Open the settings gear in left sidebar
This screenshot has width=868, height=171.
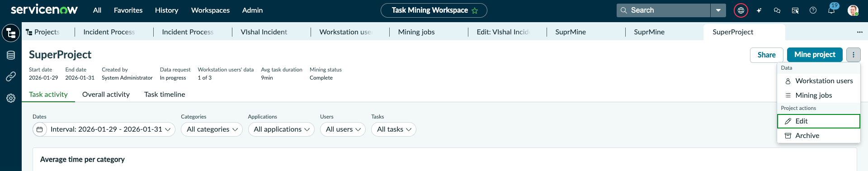click(x=11, y=98)
